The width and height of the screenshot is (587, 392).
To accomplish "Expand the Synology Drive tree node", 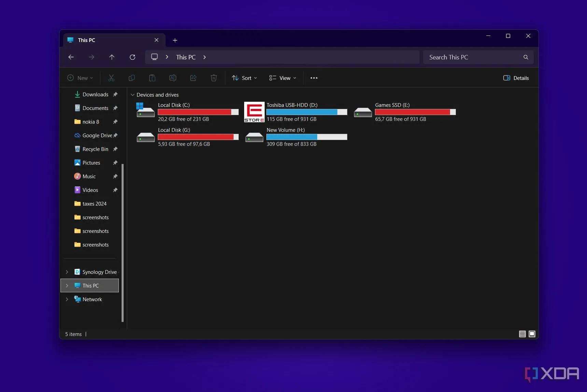I will pos(67,272).
